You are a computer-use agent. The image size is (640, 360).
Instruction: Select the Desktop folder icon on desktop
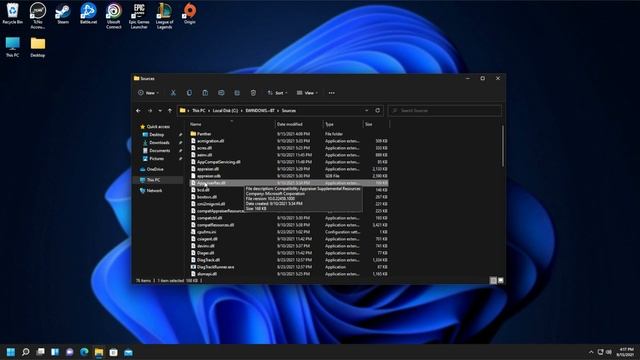tap(38, 47)
